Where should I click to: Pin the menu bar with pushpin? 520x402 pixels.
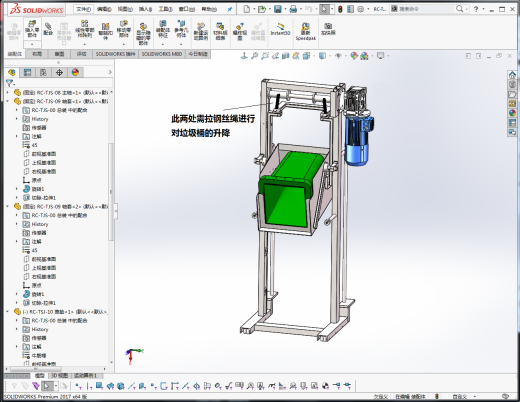230,9
